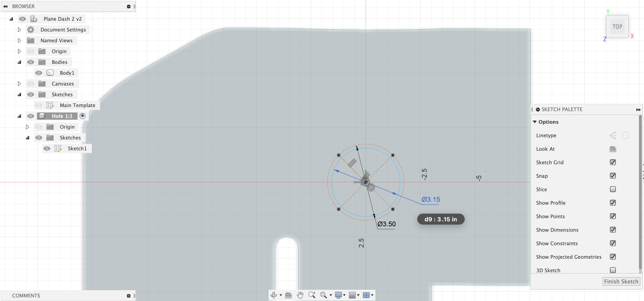Select the Ø3.50 diameter dimension
644x301 pixels.
click(x=386, y=224)
